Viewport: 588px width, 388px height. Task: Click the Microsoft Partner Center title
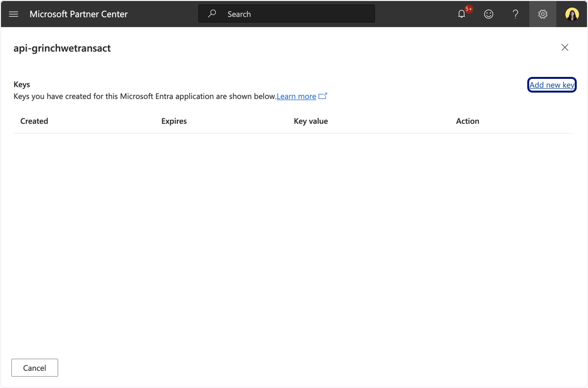click(x=78, y=14)
